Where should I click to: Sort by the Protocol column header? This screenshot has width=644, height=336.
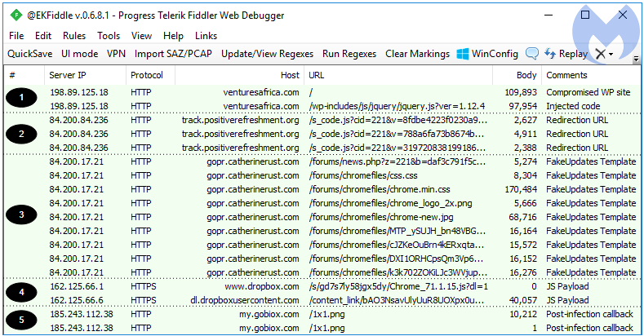pyautogui.click(x=151, y=75)
